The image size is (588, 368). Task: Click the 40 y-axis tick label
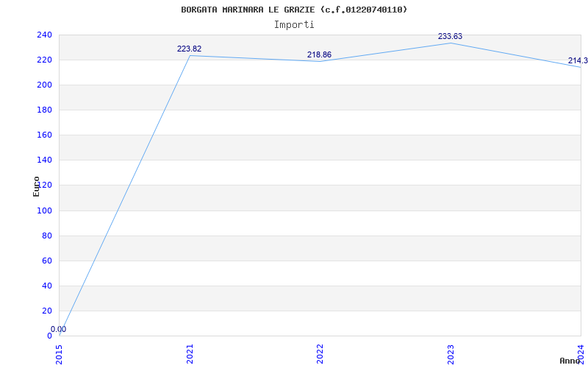point(47,286)
